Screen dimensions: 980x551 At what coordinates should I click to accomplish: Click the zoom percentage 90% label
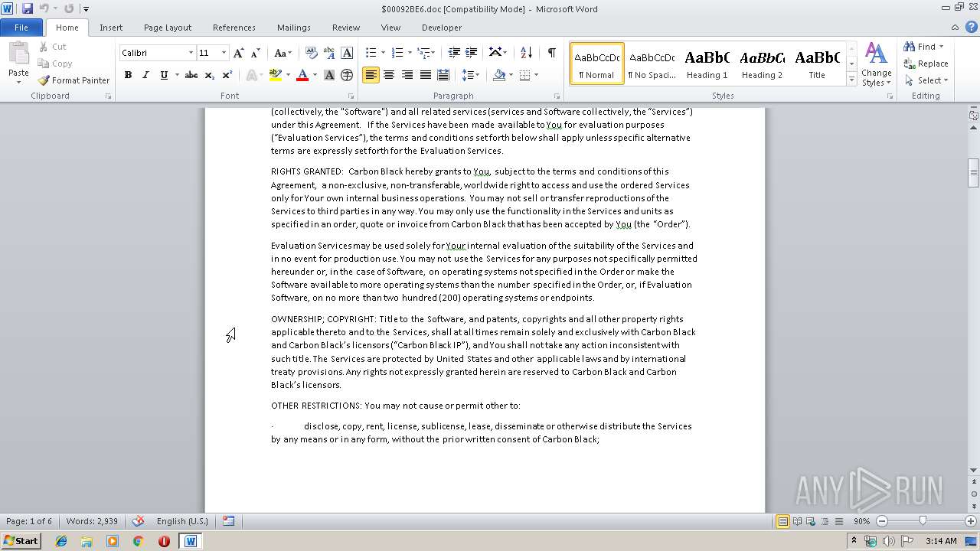[862, 521]
